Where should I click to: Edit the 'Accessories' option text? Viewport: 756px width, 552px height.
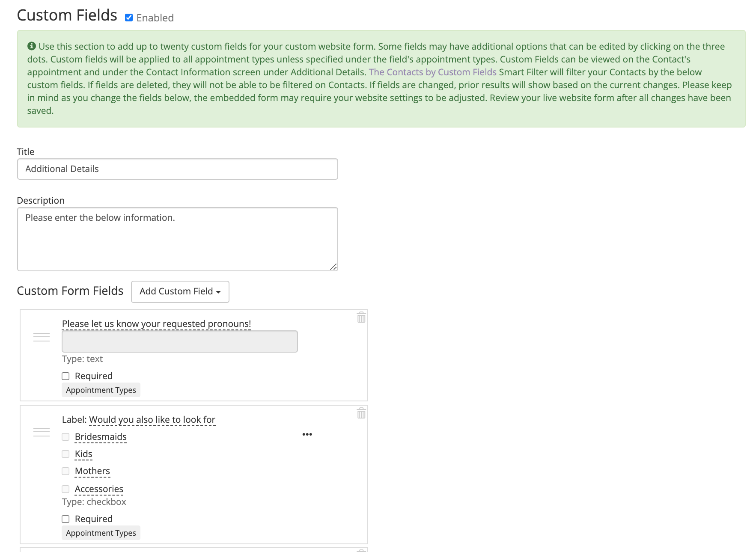[x=99, y=489]
